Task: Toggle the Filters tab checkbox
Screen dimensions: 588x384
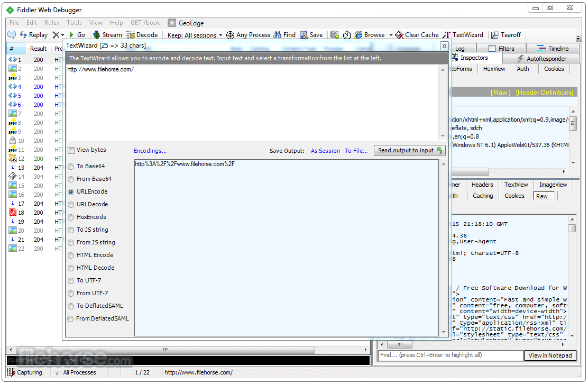Action: point(492,48)
